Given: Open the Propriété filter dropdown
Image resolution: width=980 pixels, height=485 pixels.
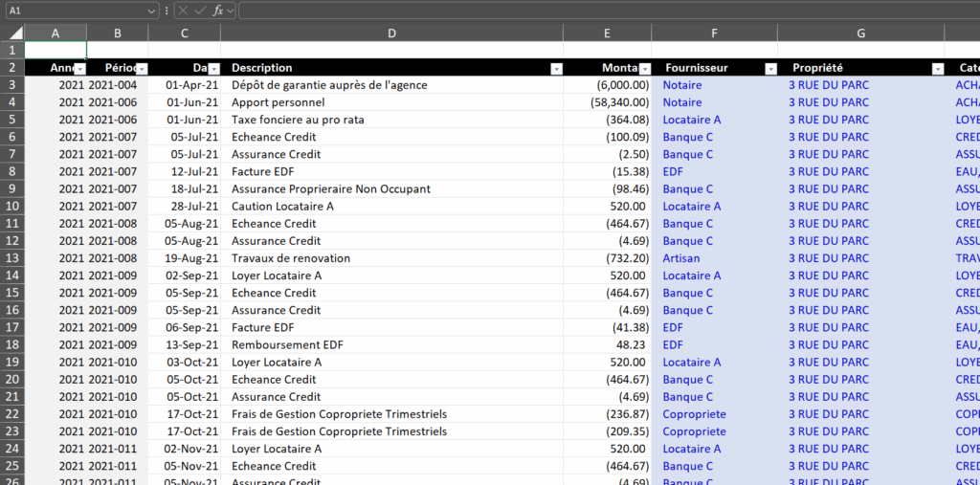Looking at the screenshot, I should (x=937, y=69).
